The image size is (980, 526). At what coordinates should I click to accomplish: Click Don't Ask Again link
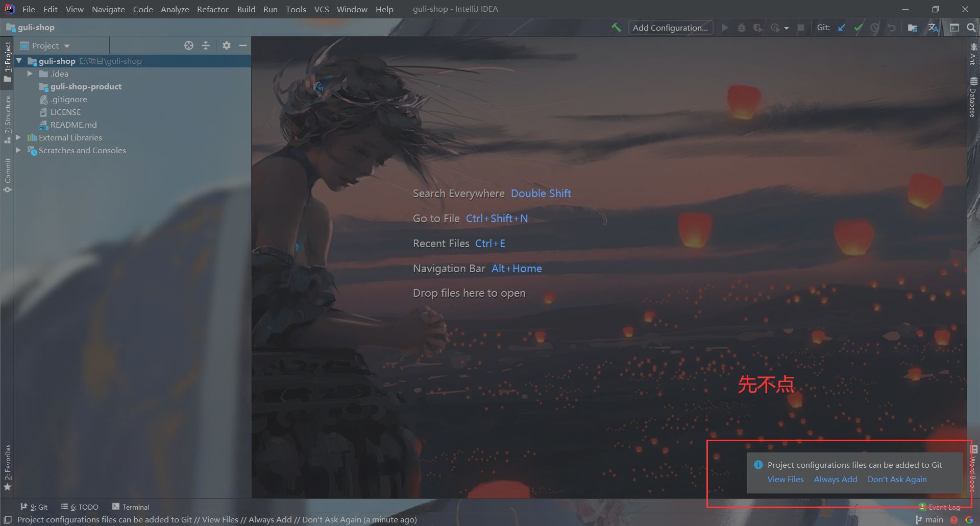pyautogui.click(x=897, y=479)
